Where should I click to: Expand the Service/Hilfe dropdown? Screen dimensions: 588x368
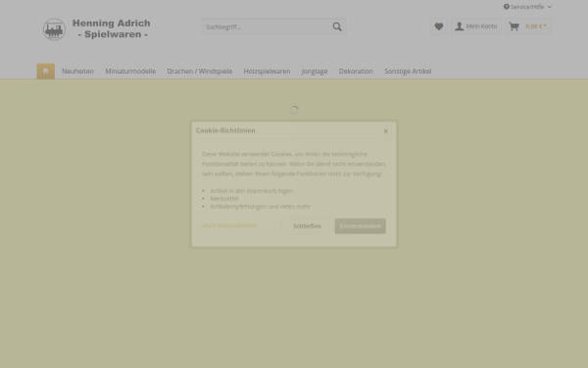[x=527, y=7]
